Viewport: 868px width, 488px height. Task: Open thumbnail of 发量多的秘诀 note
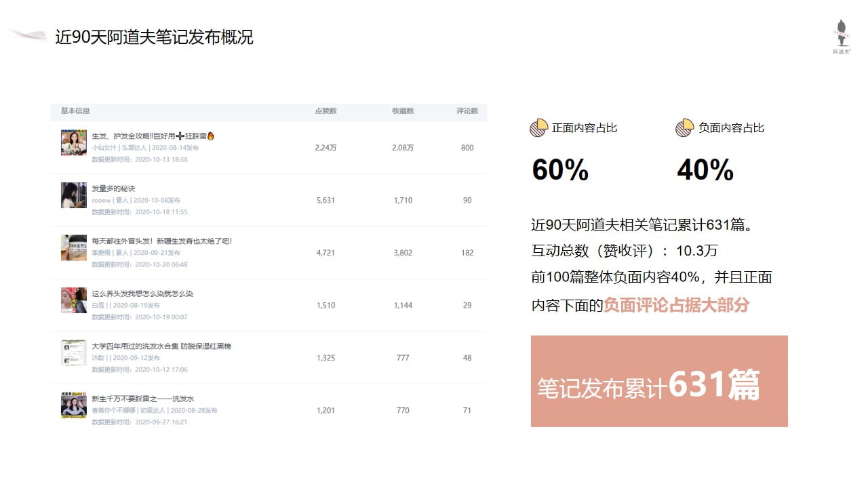[74, 195]
